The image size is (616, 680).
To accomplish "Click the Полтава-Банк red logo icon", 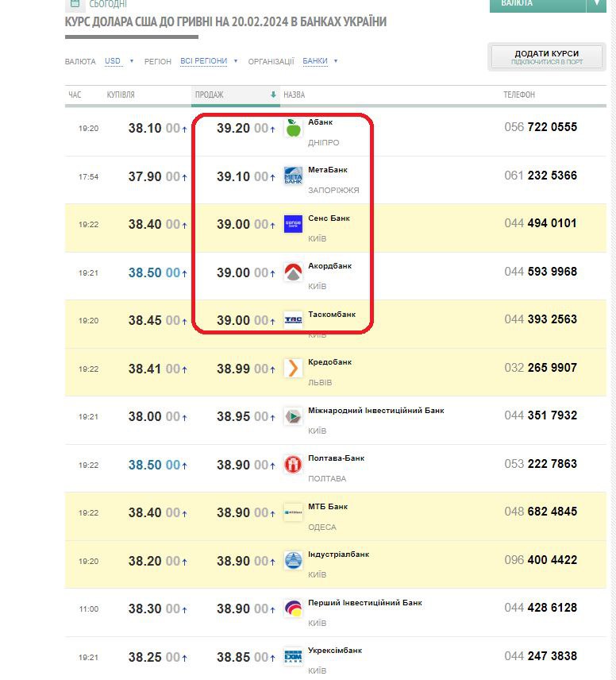I will [x=293, y=465].
